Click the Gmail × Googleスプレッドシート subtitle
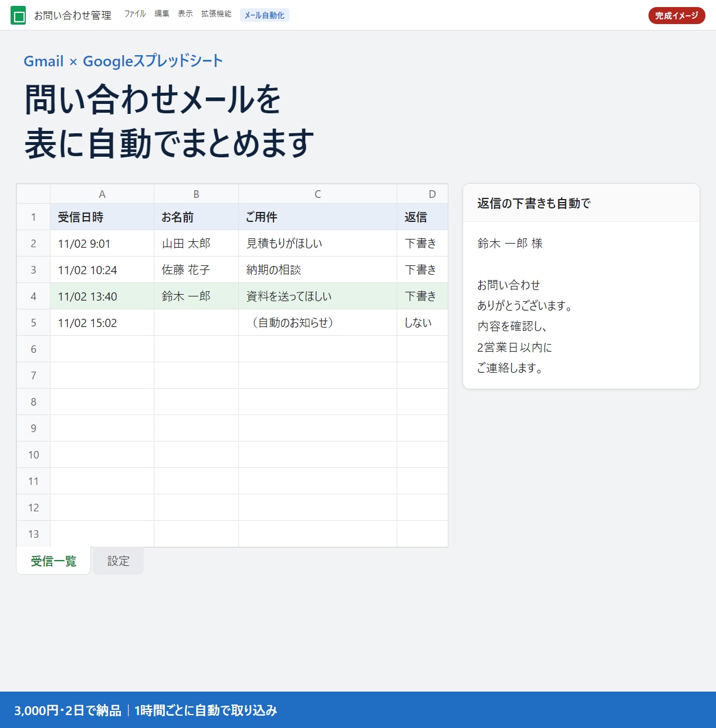Image resolution: width=716 pixels, height=728 pixels. point(123,61)
